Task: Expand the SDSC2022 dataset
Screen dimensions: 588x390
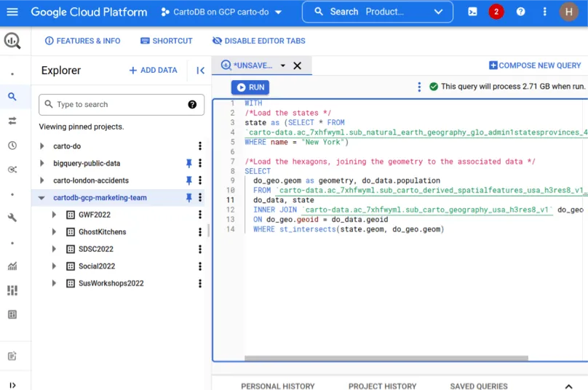Action: click(54, 249)
